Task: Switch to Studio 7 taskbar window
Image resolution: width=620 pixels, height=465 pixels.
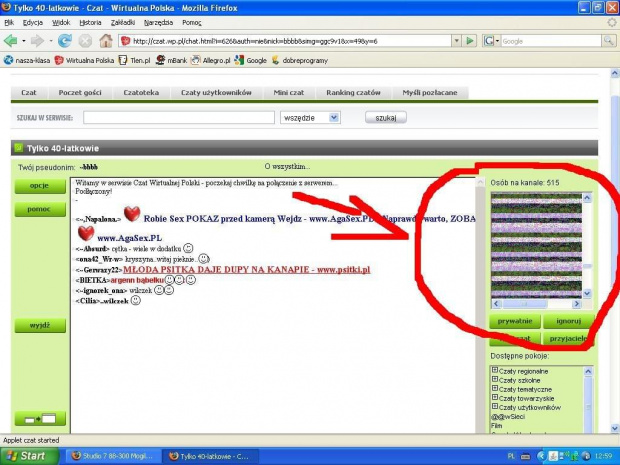Action: coord(113,456)
